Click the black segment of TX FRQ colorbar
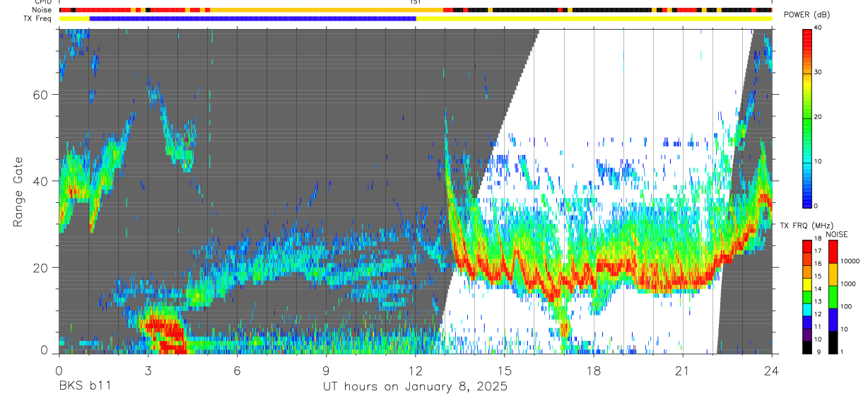The height and width of the screenshot is (401, 868). pos(807,347)
